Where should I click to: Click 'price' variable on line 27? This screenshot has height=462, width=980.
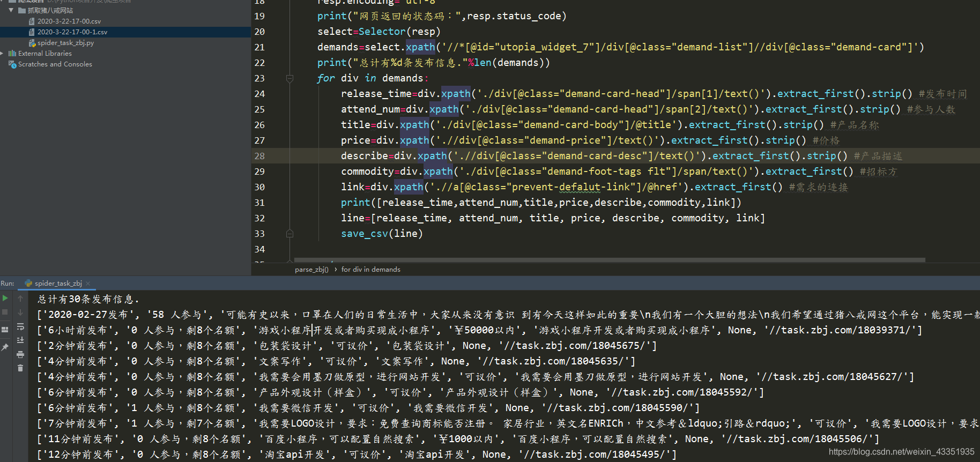tap(355, 140)
